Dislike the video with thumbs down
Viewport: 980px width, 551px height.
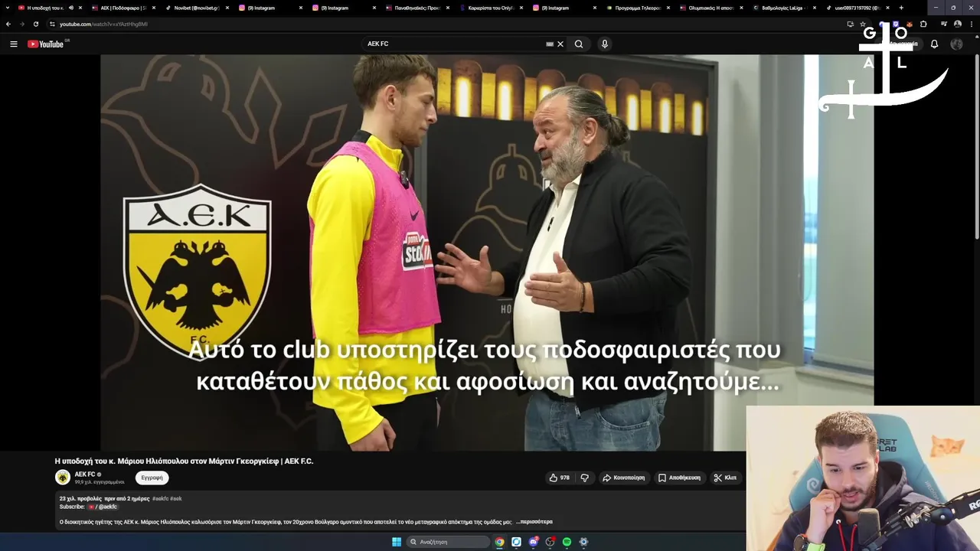pyautogui.click(x=585, y=478)
